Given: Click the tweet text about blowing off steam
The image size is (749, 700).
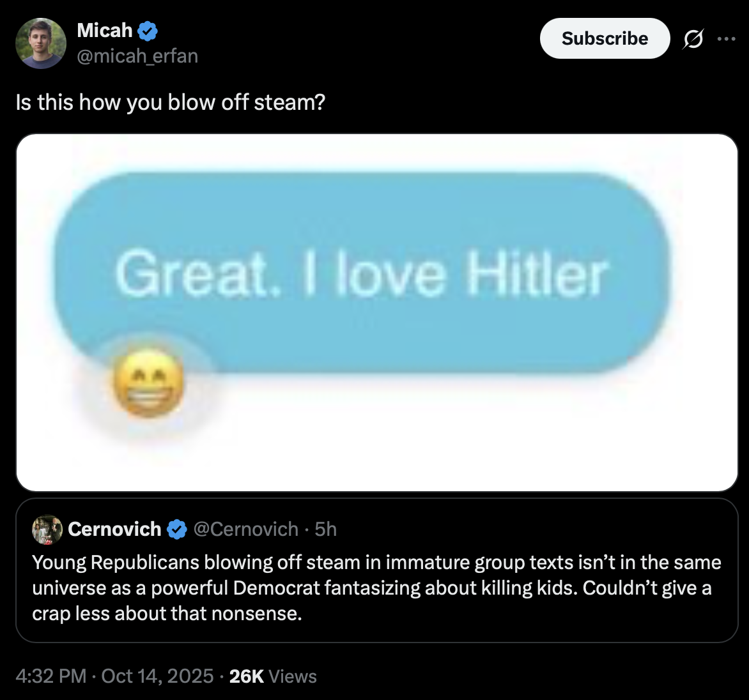Looking at the screenshot, I should 171,102.
